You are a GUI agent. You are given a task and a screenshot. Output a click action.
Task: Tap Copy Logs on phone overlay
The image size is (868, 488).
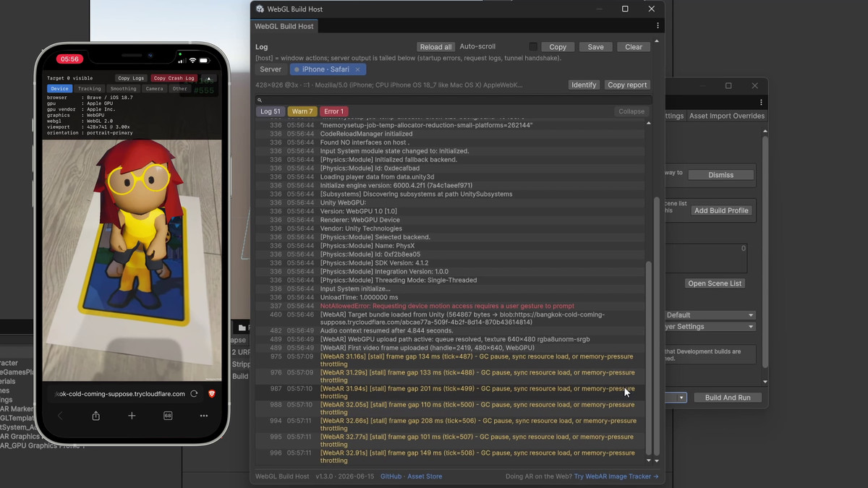coord(132,78)
